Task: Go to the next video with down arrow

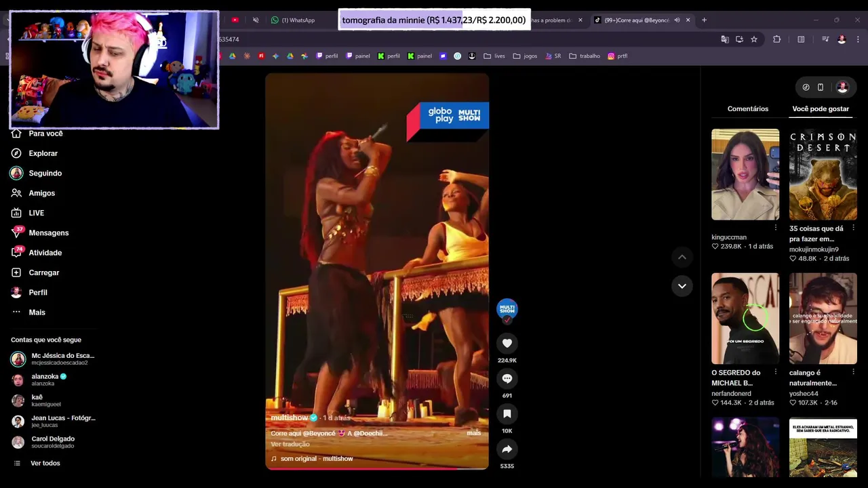Action: (x=682, y=286)
